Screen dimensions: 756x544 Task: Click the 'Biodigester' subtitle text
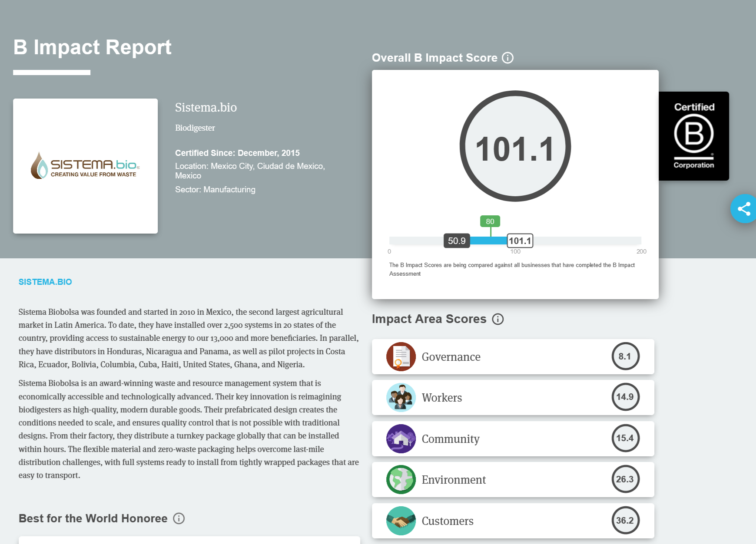pos(195,128)
